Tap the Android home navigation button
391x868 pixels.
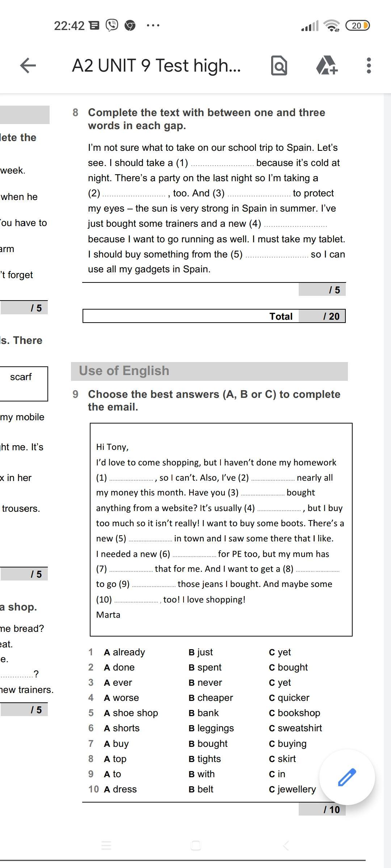click(x=196, y=845)
